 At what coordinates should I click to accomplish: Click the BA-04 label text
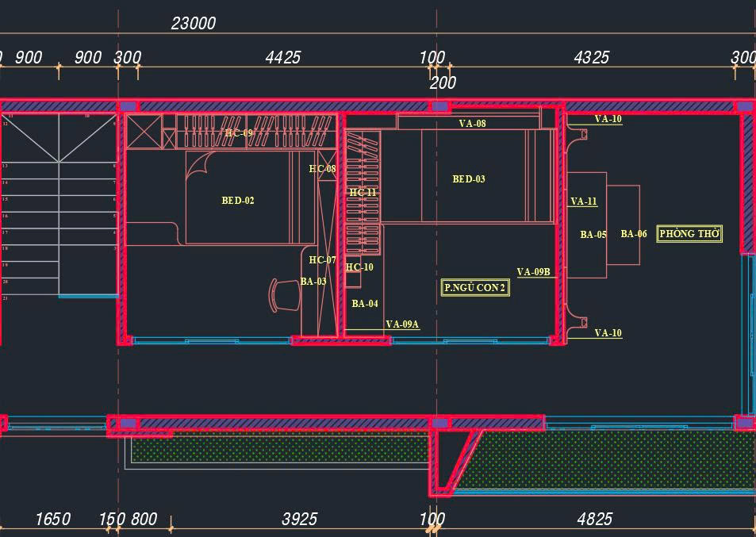(x=365, y=304)
